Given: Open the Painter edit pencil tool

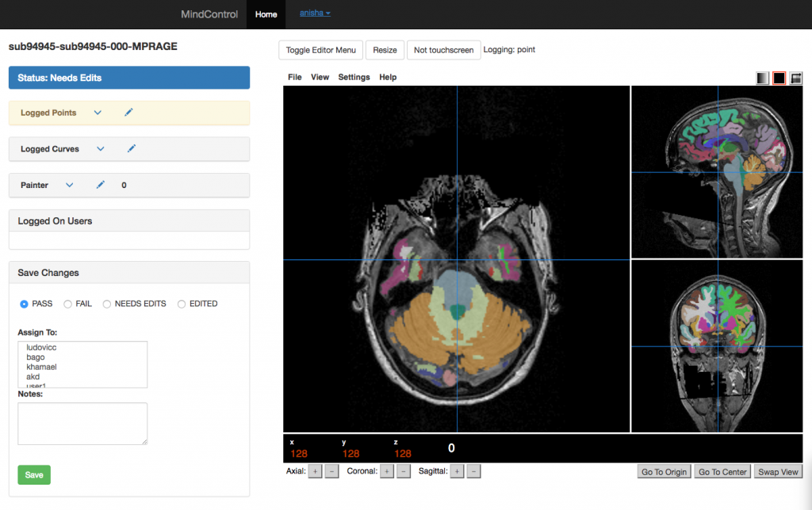Looking at the screenshot, I should [x=100, y=185].
